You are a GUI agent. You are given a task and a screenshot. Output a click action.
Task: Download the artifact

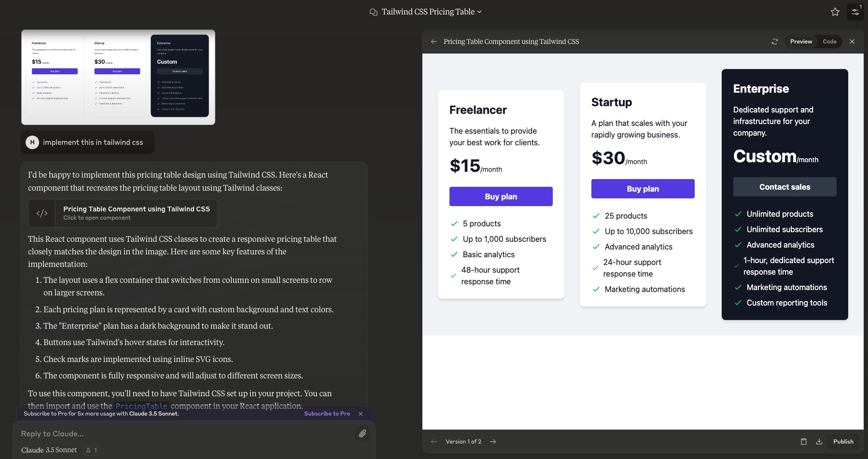(819, 442)
